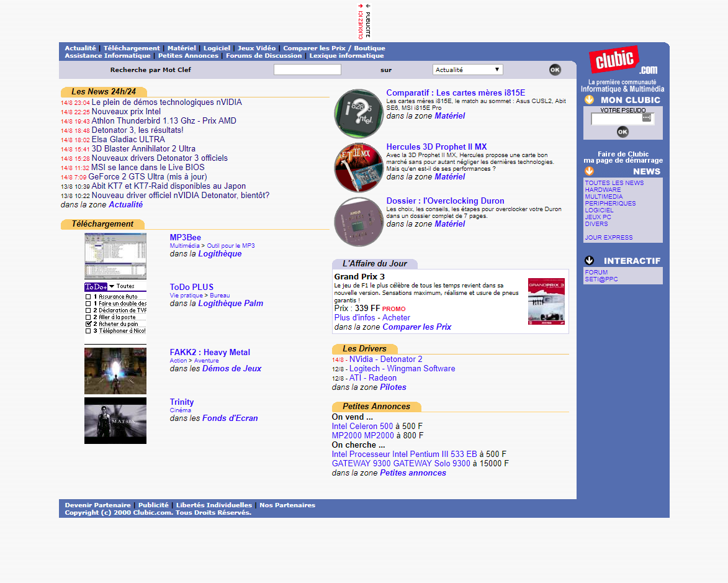728x583 pixels.
Task: Open the Hercules 3D Prophet round image
Action: click(x=359, y=168)
